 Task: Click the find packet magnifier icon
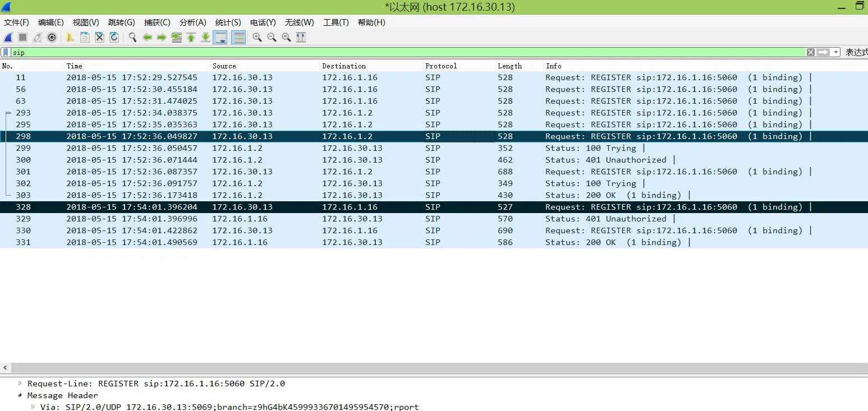click(x=133, y=37)
